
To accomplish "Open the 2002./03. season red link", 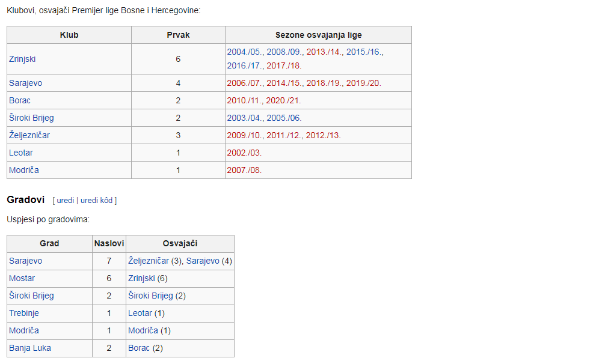I will point(244,153).
